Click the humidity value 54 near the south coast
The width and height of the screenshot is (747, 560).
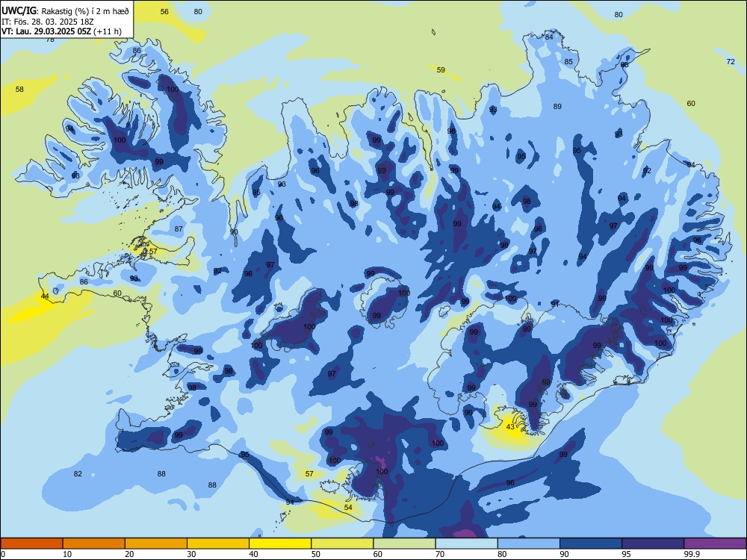tap(348, 508)
